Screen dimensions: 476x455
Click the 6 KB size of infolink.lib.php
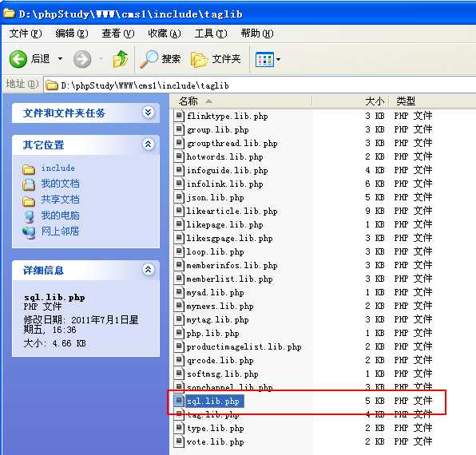[375, 184]
